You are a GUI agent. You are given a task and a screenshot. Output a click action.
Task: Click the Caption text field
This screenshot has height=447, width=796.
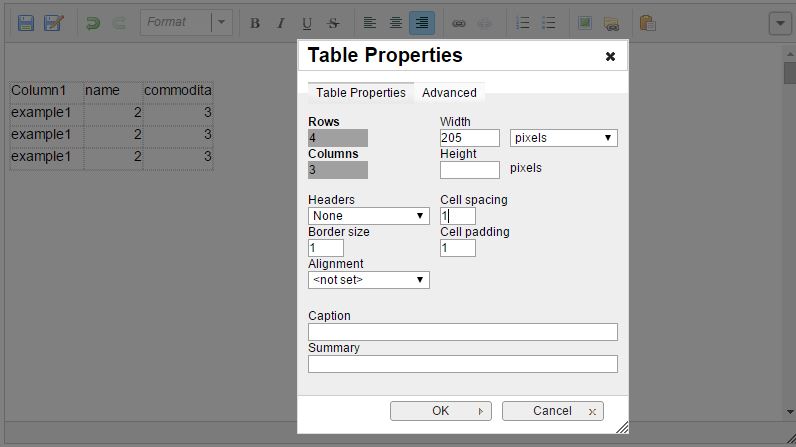pos(462,332)
